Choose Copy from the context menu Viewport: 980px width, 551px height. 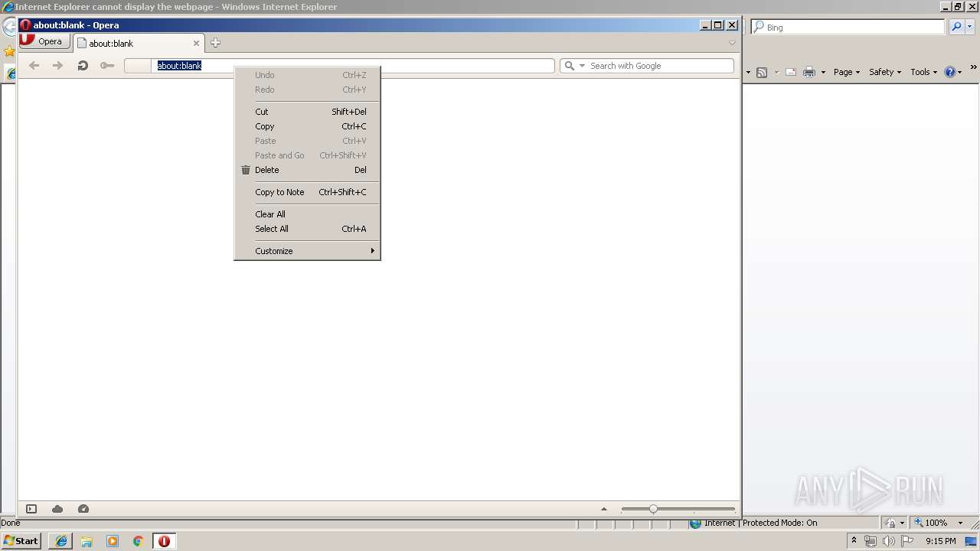307,126
